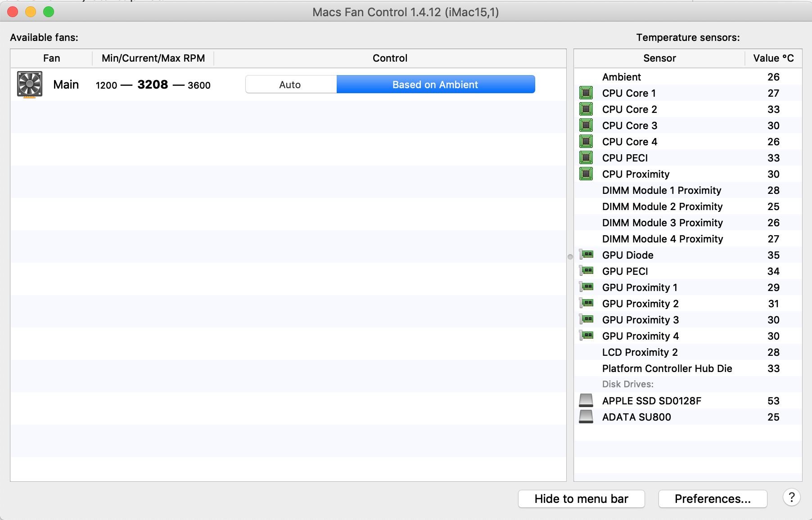812x520 pixels.
Task: Select the LCD Proximity 2 row
Action: (x=688, y=352)
